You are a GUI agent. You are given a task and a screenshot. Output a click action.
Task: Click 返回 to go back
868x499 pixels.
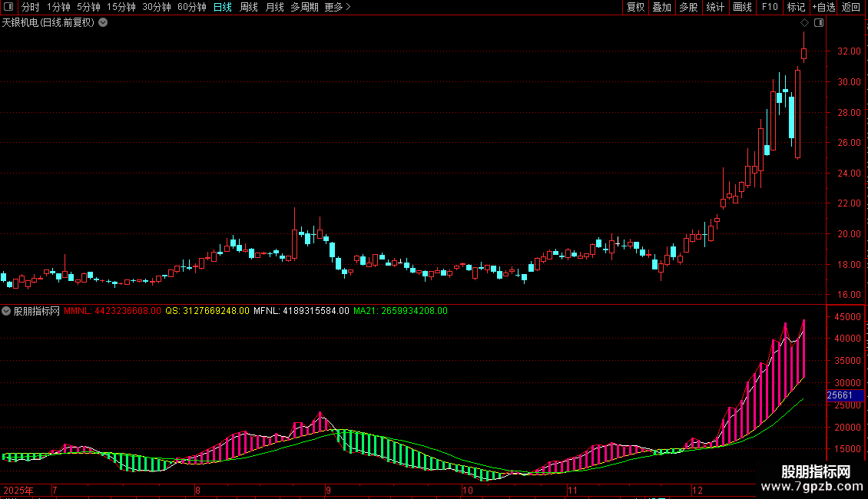[851, 7]
